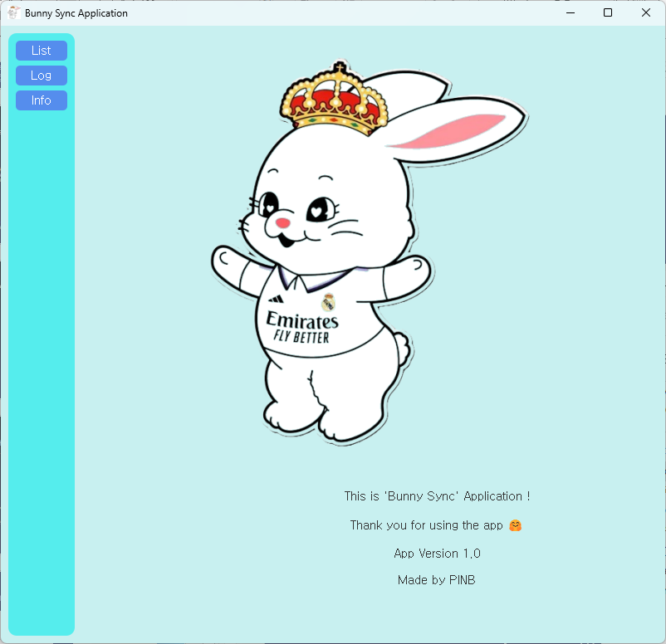Click empty area of cyan sidebar panel
666x644 pixels.
42,373
